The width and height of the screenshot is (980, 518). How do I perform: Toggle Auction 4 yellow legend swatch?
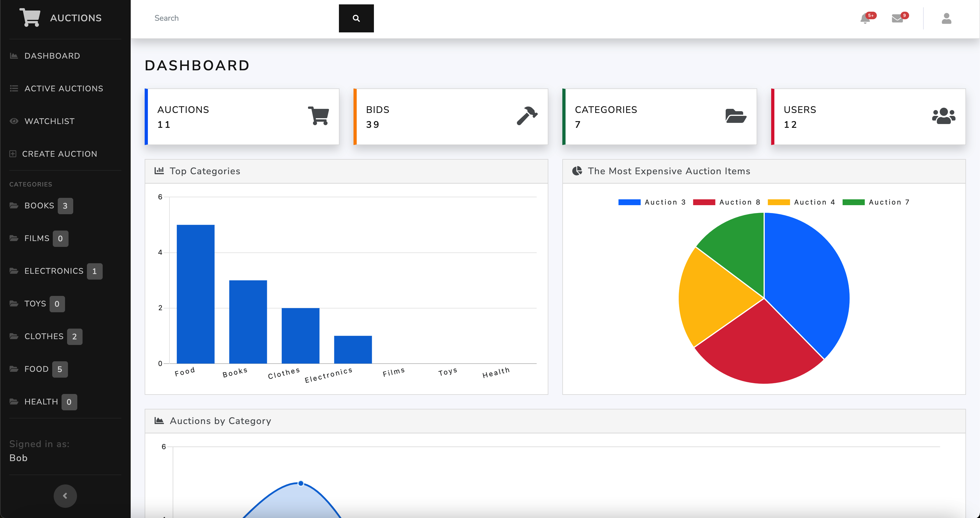tap(779, 202)
